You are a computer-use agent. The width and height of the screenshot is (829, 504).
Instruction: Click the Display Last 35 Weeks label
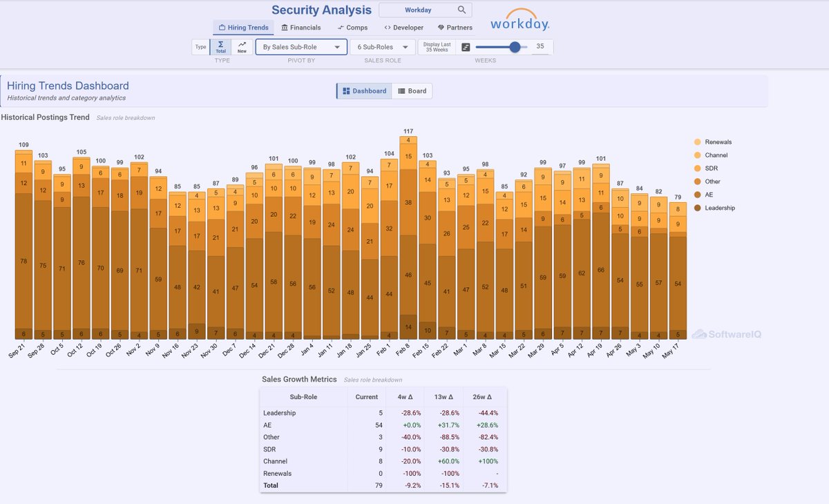coord(437,47)
